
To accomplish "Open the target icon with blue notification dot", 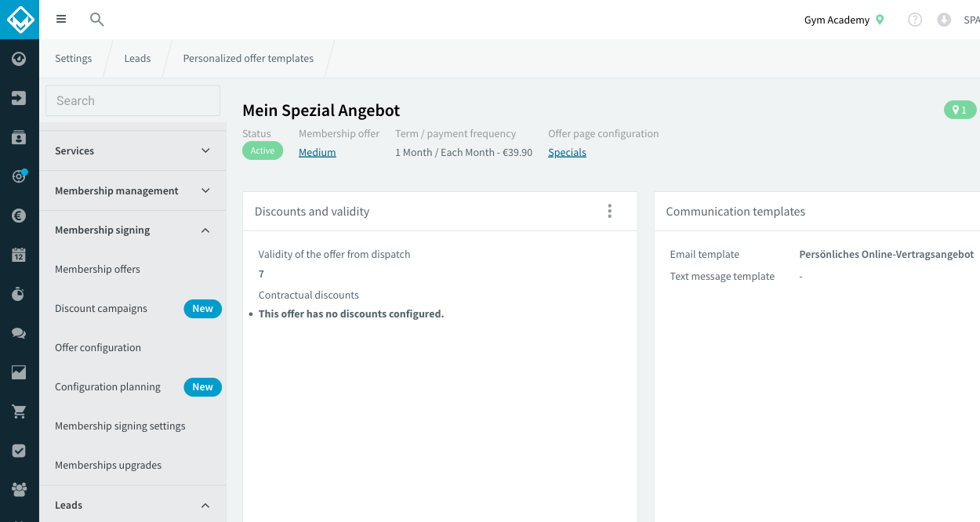I will 19,176.
